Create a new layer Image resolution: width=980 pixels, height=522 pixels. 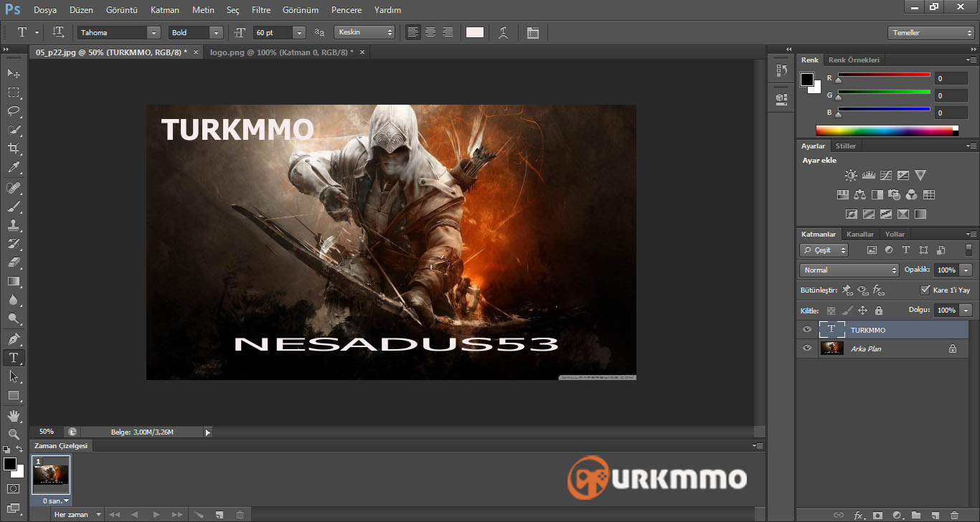pyautogui.click(x=935, y=515)
